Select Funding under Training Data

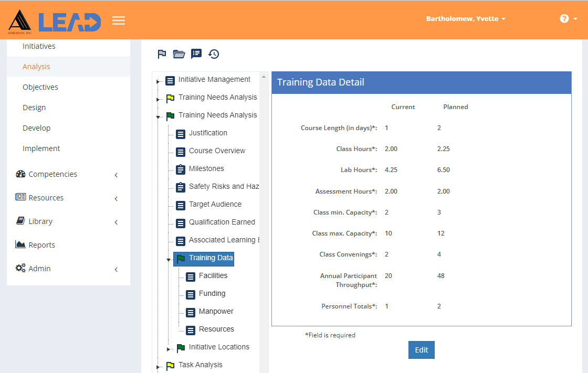pyautogui.click(x=212, y=294)
